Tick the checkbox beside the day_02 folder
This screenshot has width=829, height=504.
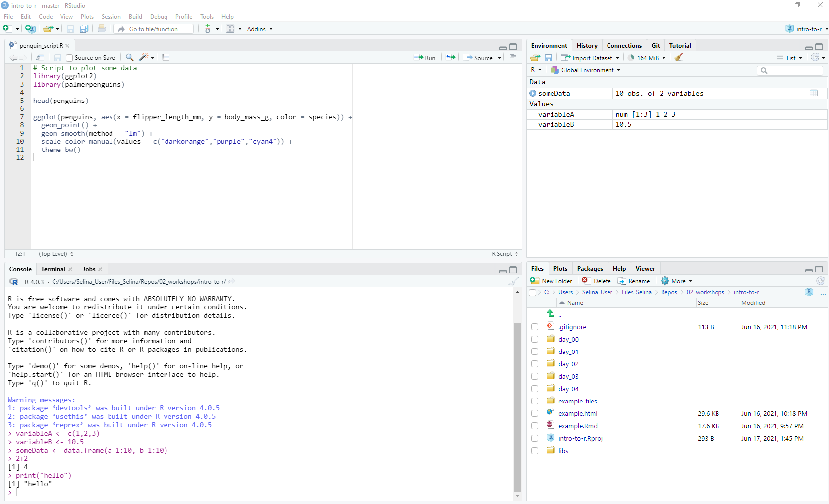(534, 364)
